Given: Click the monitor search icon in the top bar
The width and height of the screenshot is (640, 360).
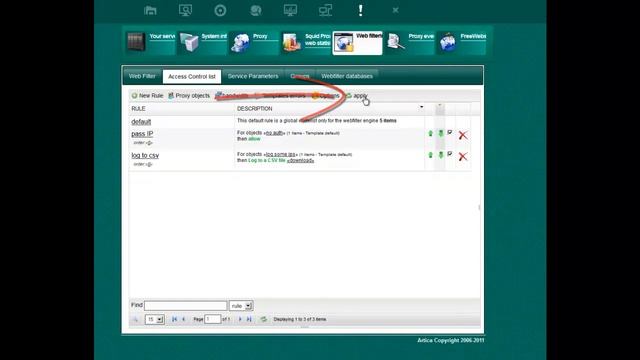Looking at the screenshot, I should pyautogui.click(x=185, y=10).
